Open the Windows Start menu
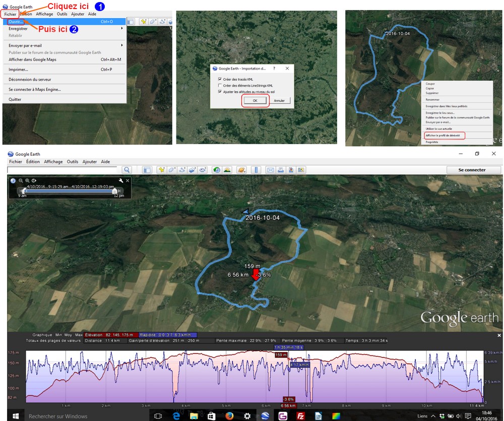This screenshot has width=504, height=421. (16, 416)
